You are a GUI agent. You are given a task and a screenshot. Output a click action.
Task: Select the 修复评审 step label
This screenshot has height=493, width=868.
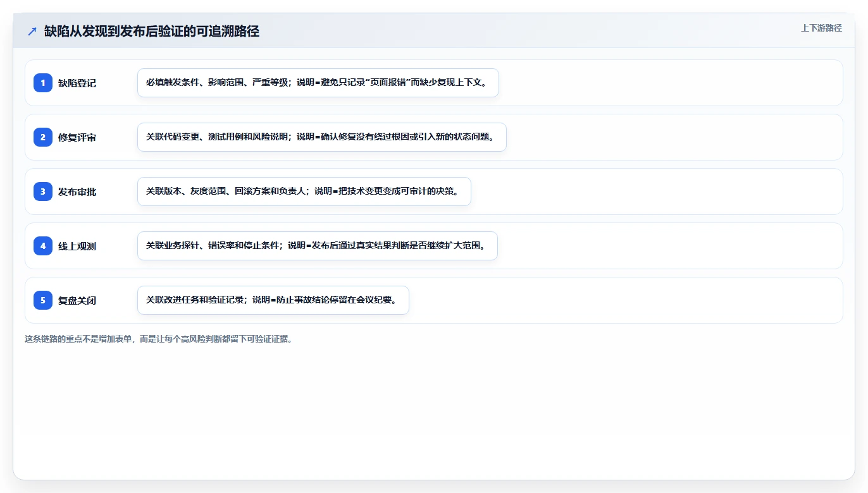click(x=77, y=138)
